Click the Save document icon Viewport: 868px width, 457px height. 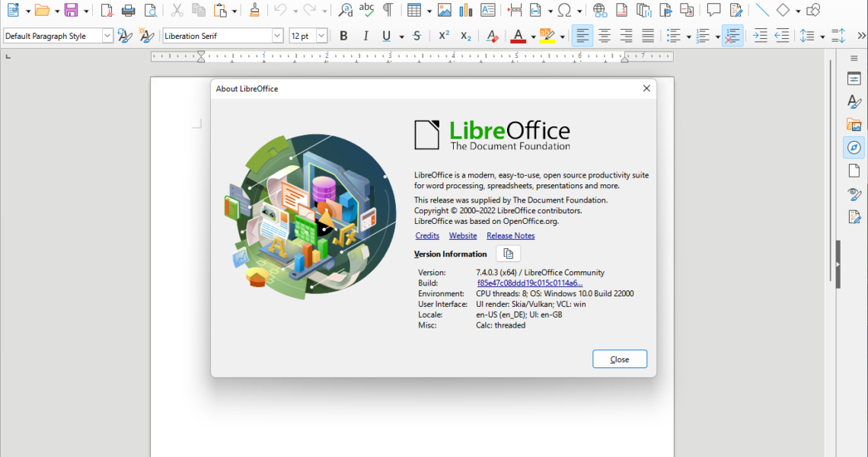(x=71, y=11)
